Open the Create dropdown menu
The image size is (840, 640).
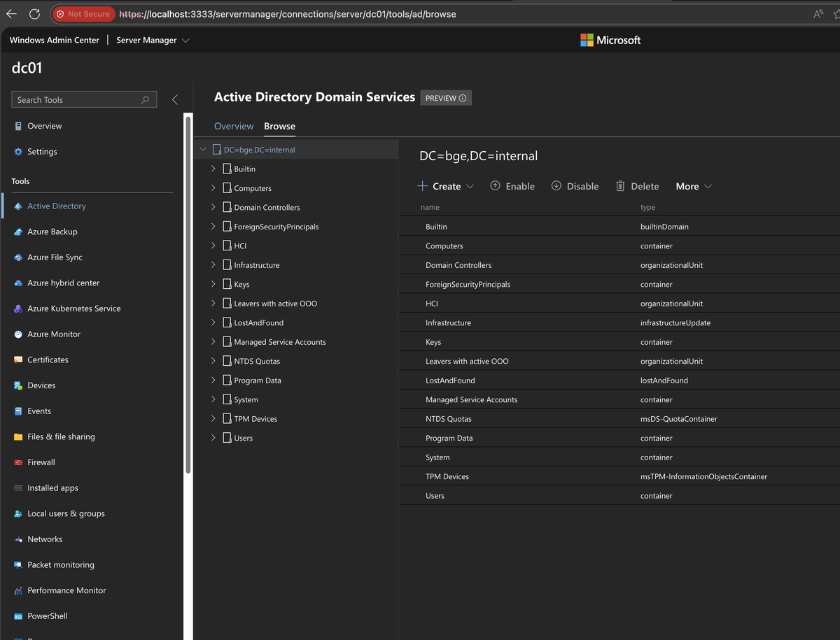coord(446,187)
